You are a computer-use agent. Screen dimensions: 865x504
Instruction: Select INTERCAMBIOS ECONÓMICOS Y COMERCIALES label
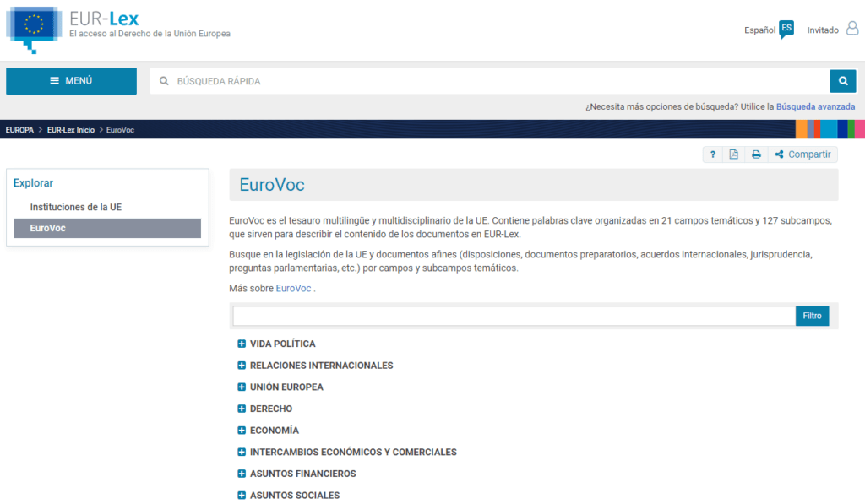point(353,453)
